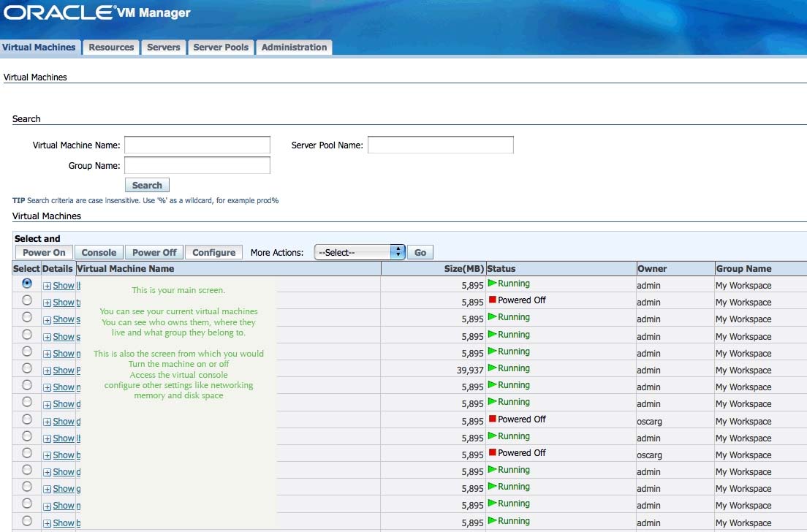
Task: Expand details via Show in admin's Powered Off row
Action: point(64,303)
